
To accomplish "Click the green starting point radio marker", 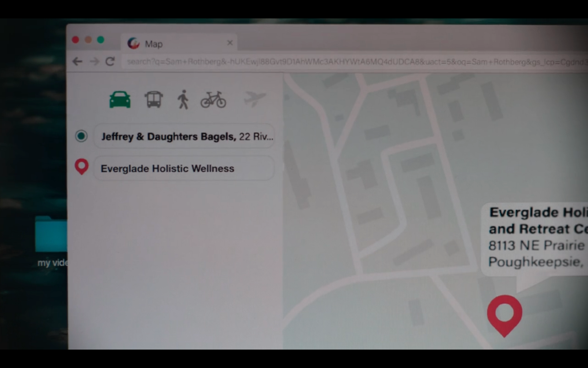I will pos(81,136).
